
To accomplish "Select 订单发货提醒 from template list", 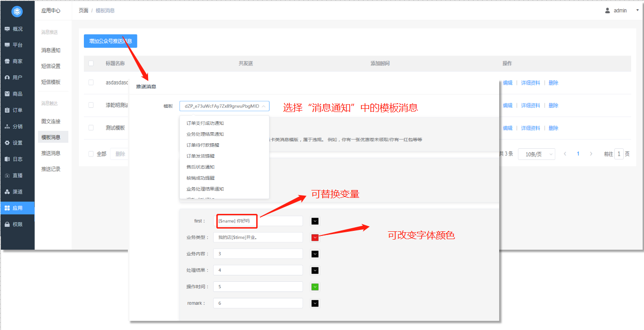I will point(200,156).
